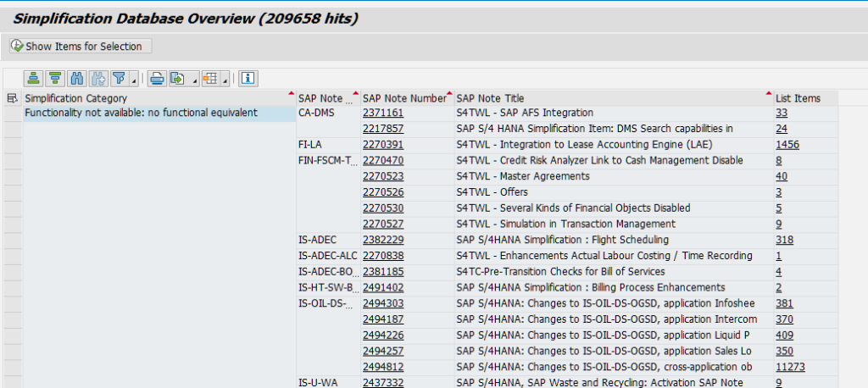Print the list with printer icon

(157, 79)
